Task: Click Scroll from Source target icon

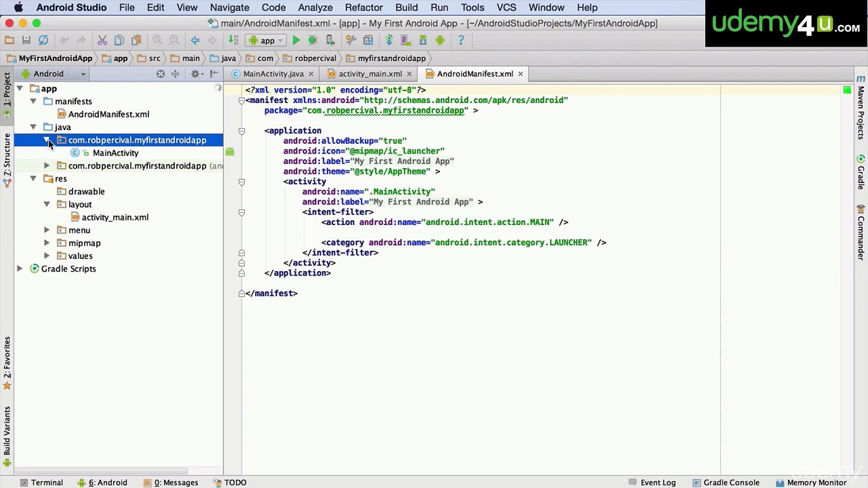Action: pyautogui.click(x=161, y=74)
